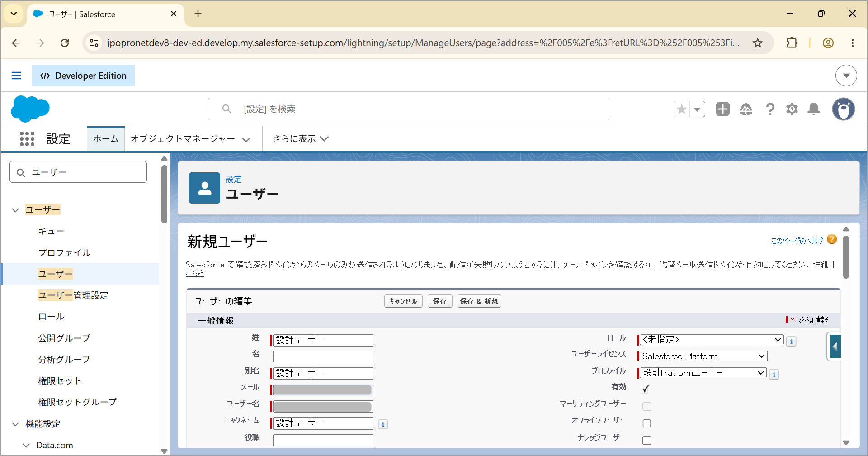This screenshot has width=868, height=456.
Task: Expand the オブジェクトマネージャー dropdown chevron
Action: [x=246, y=139]
